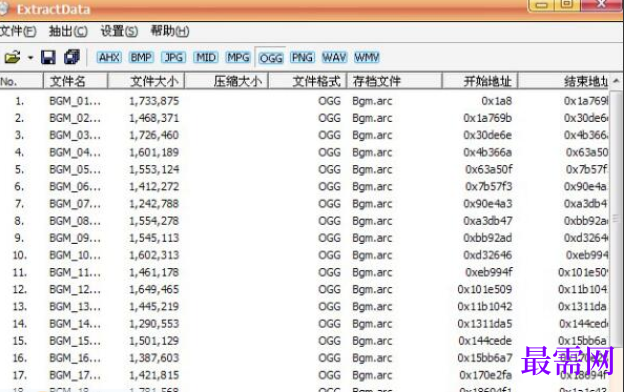Expand the open folder dropdown arrow
This screenshot has width=633, height=392.
30,58
